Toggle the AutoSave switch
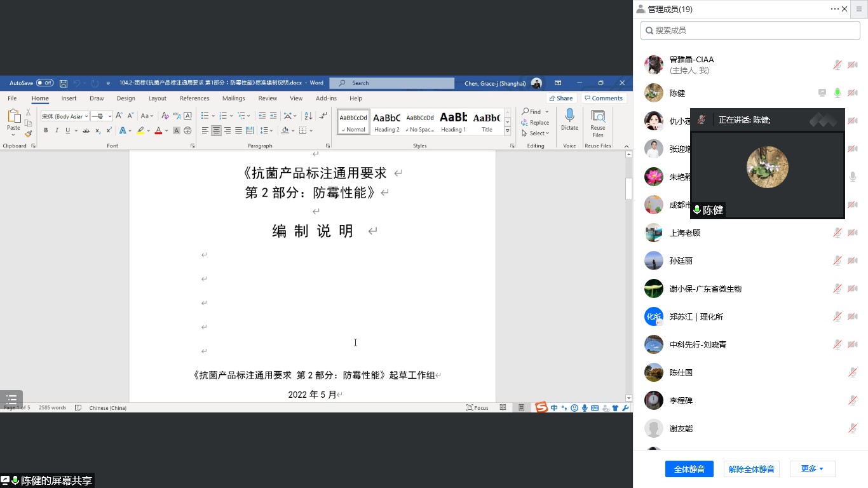 (44, 83)
